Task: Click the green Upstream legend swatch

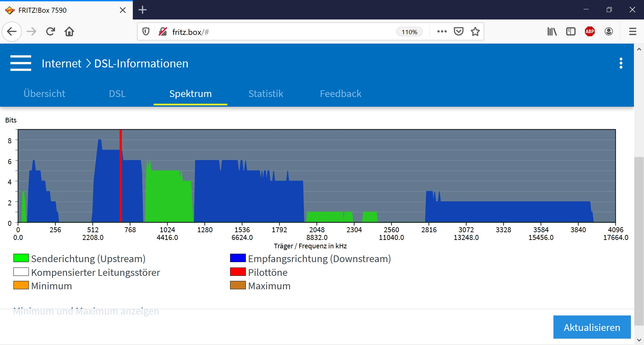Action: [21, 258]
